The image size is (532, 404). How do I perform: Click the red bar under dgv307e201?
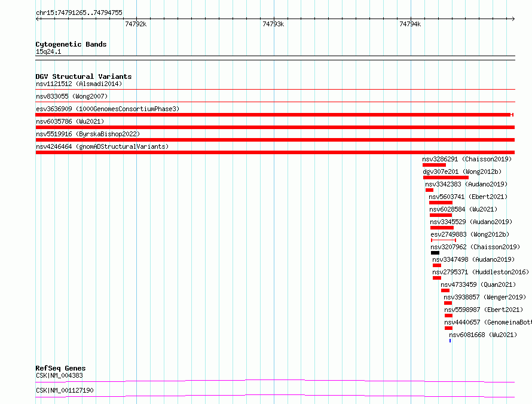coord(446,177)
